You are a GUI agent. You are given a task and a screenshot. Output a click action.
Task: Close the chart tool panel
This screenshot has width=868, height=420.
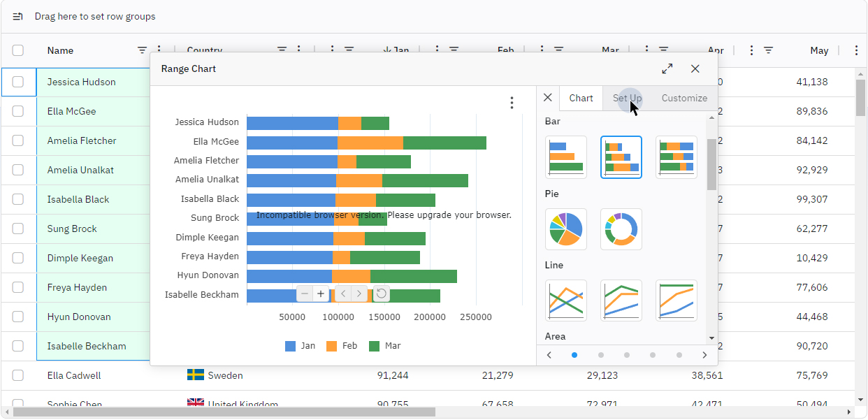point(548,98)
